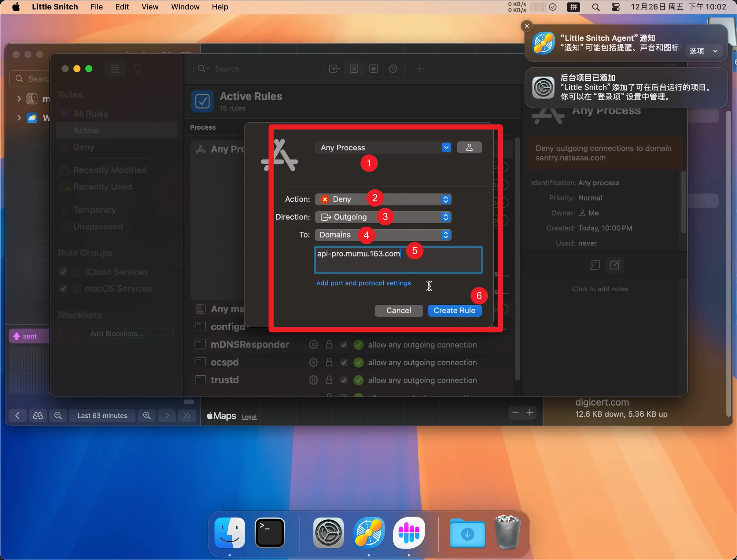Open the Direction Outgoing popup menu

click(x=383, y=217)
